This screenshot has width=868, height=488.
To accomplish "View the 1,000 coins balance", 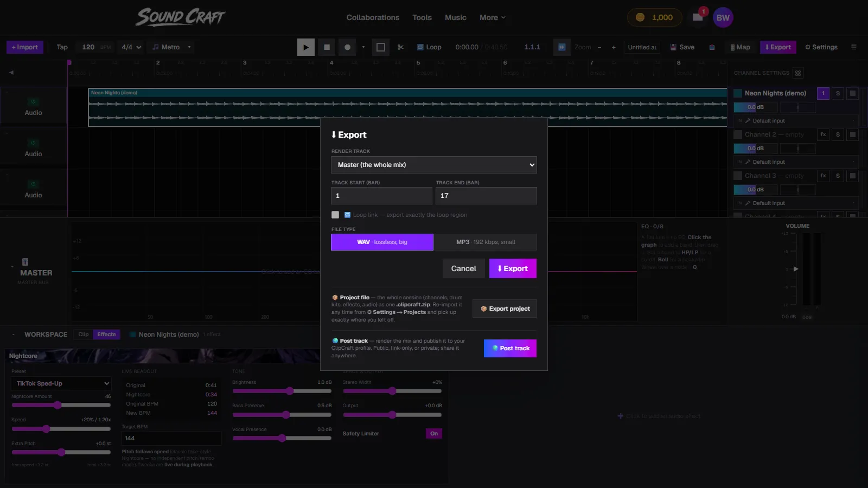I will pyautogui.click(x=654, y=17).
